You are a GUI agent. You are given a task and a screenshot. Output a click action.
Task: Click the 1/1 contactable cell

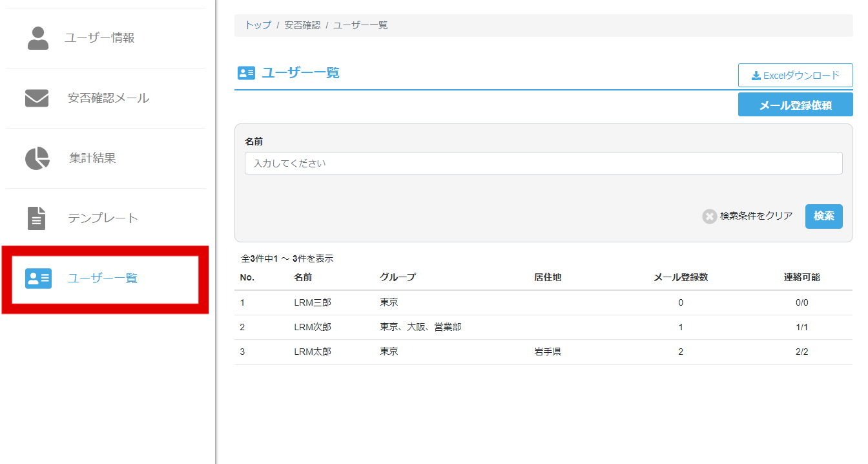click(802, 327)
